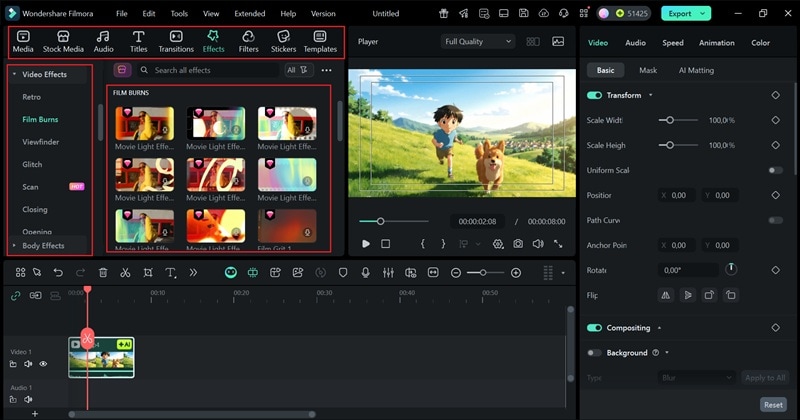
Task: Enable the Uniform Scale toggle
Action: (x=774, y=170)
